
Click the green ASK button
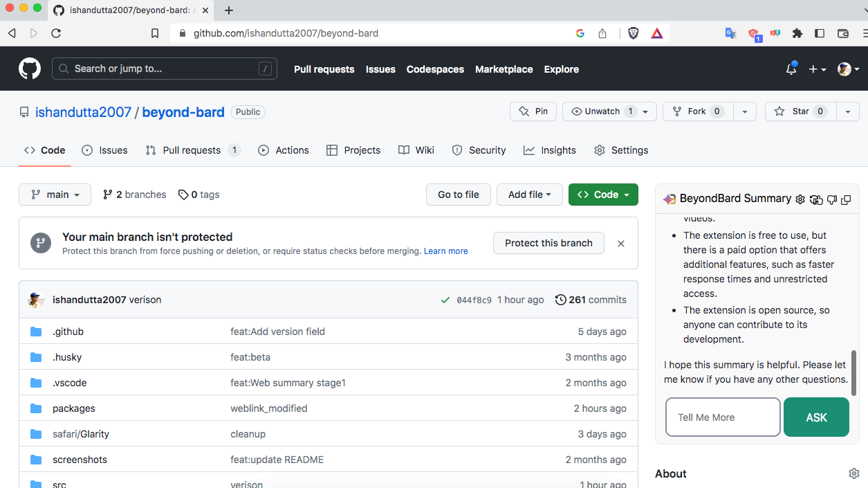[816, 417]
